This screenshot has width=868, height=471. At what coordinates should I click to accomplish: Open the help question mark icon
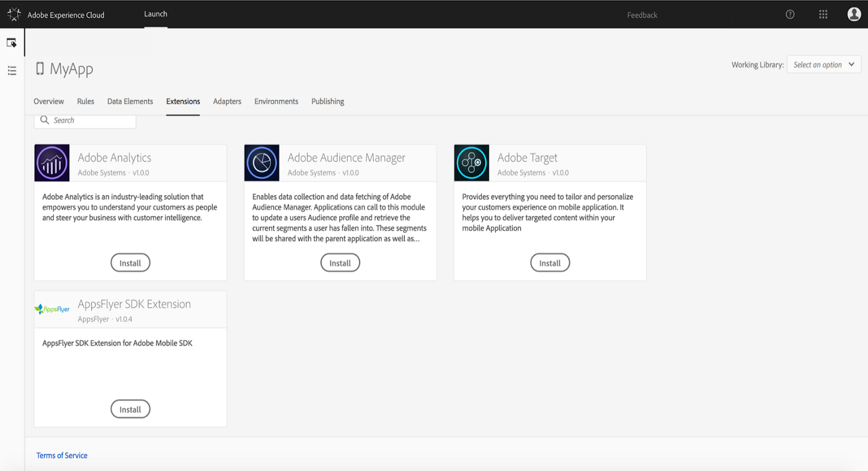click(x=790, y=14)
